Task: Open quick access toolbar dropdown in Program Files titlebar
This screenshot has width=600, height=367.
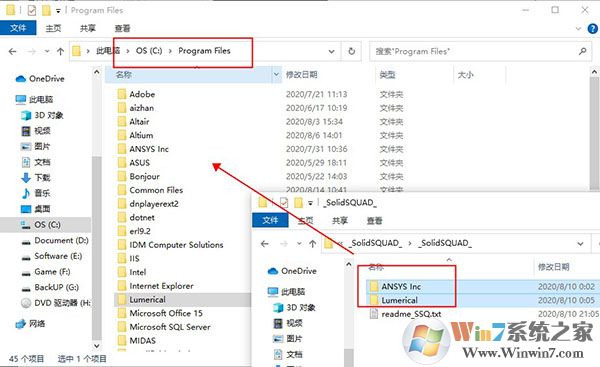Action: (x=58, y=11)
